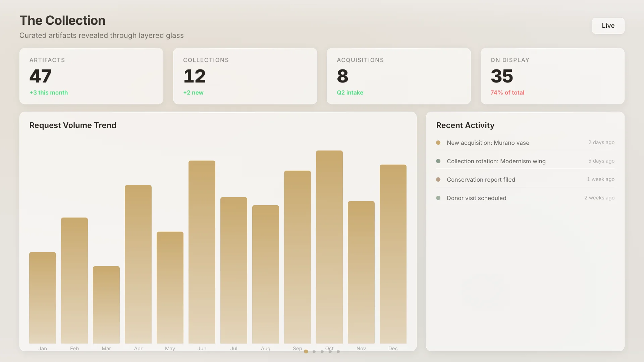Image resolution: width=644 pixels, height=362 pixels.
Task: Click the September bar in the chart
Action: coord(298,257)
